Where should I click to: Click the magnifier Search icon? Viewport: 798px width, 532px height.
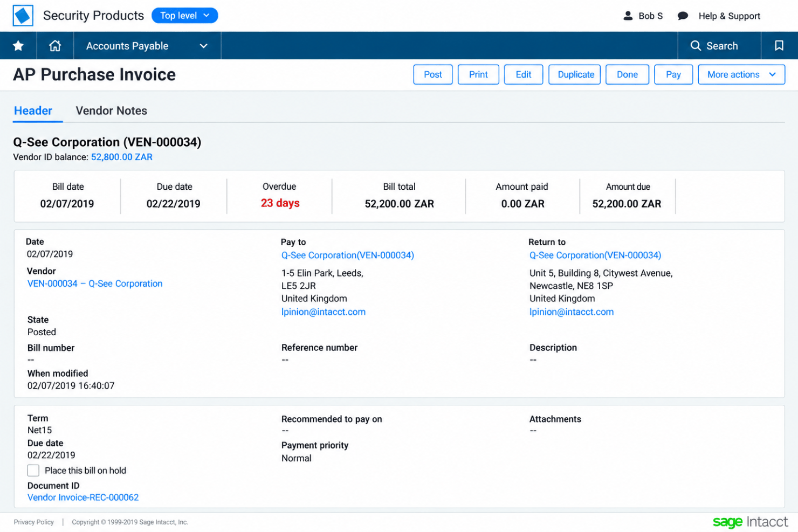coord(696,46)
